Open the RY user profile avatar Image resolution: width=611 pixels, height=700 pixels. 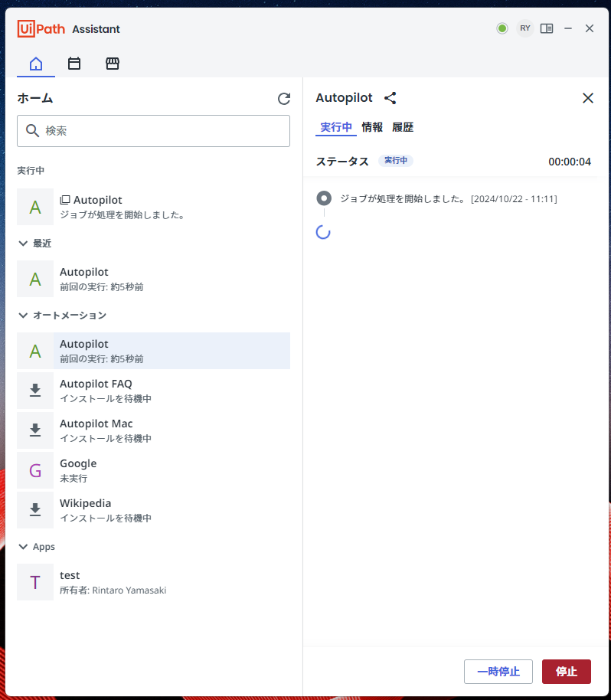pyautogui.click(x=524, y=28)
